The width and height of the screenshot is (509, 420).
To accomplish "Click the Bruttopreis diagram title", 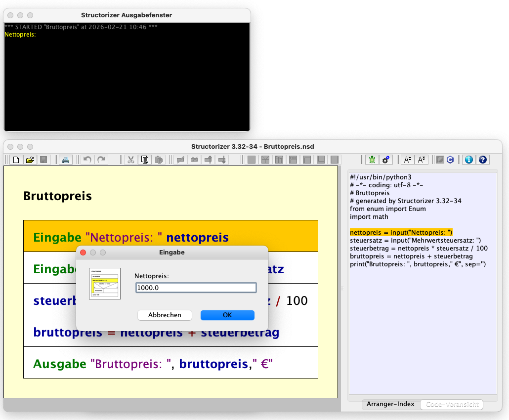I will coord(57,196).
